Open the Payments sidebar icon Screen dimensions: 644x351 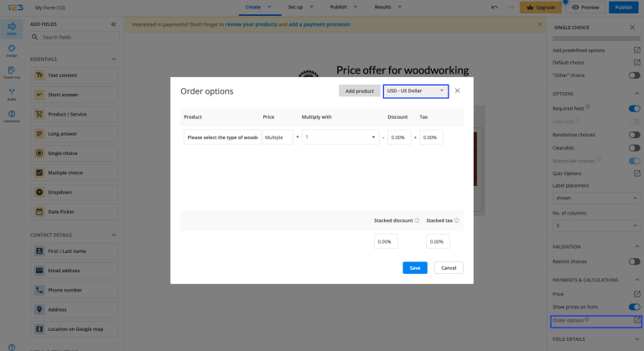(12, 116)
